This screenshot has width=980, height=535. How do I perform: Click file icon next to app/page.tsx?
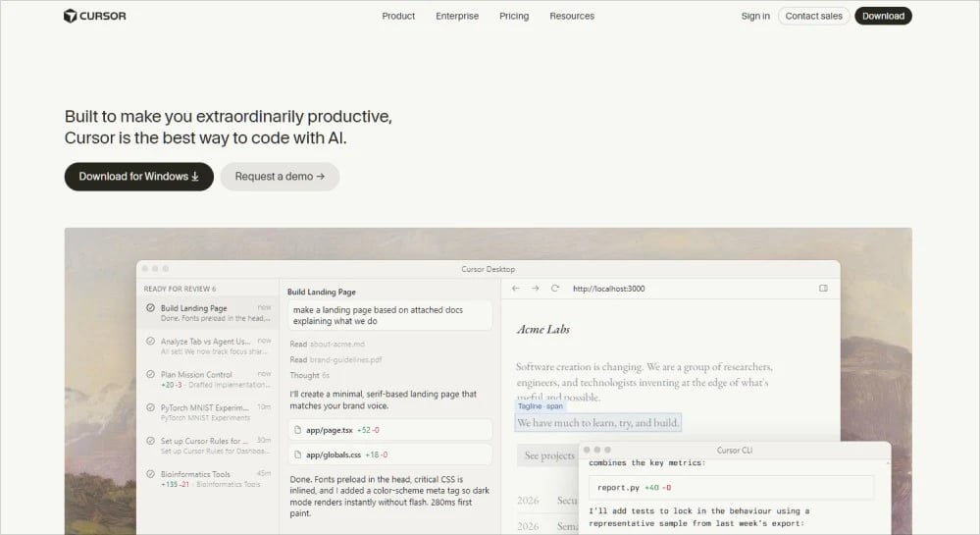[x=297, y=430]
